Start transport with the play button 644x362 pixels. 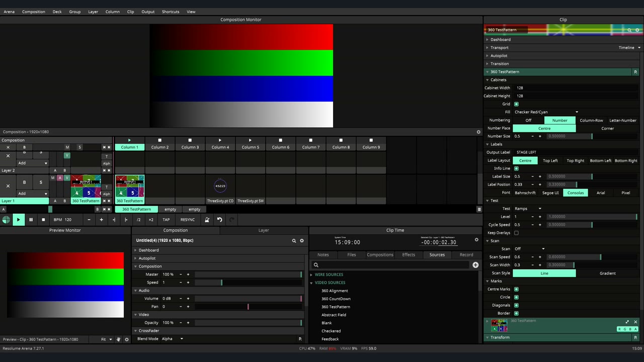[19, 220]
